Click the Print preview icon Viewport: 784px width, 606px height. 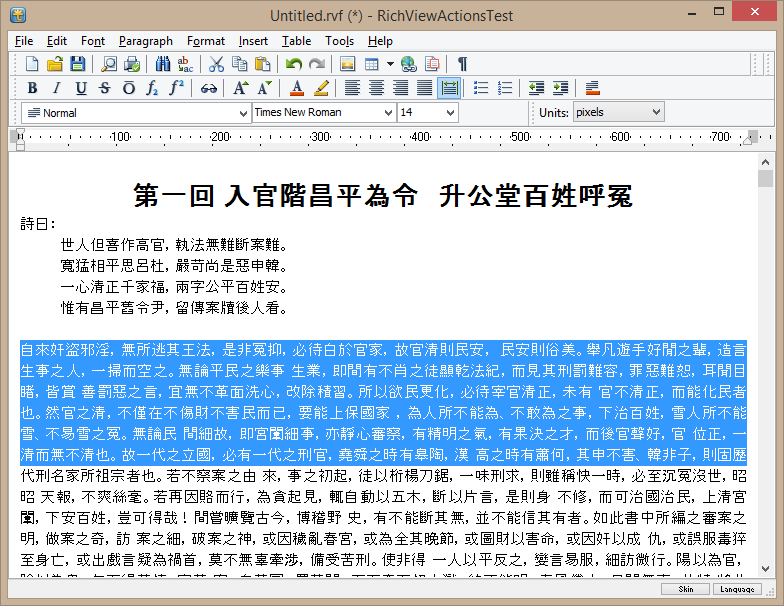point(109,64)
